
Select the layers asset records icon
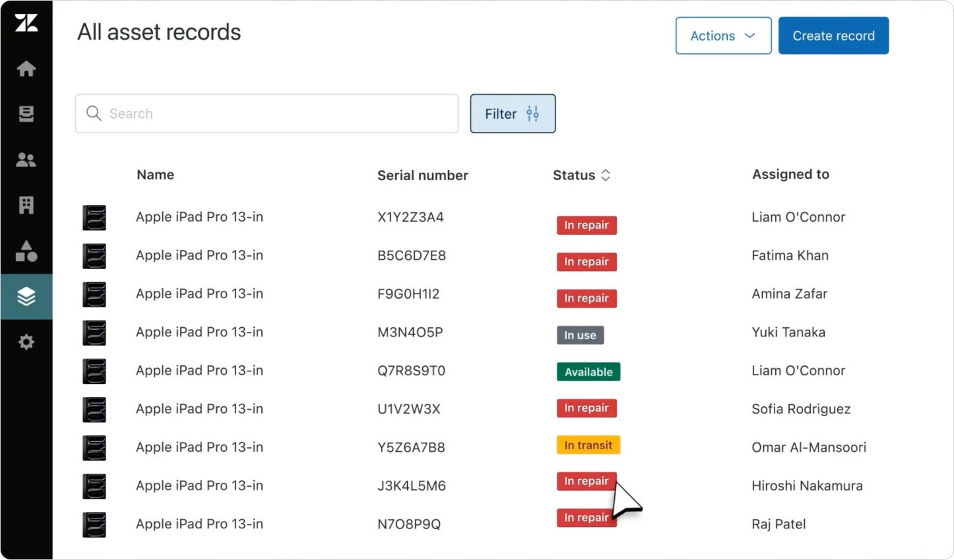(26, 297)
